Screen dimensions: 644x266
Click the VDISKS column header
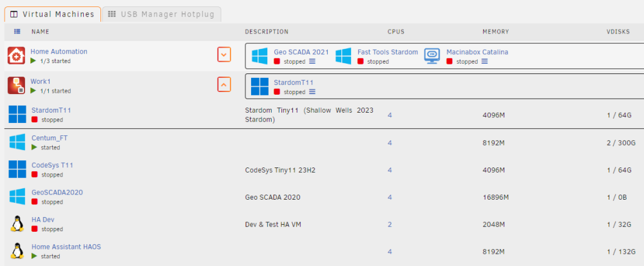[618, 32]
